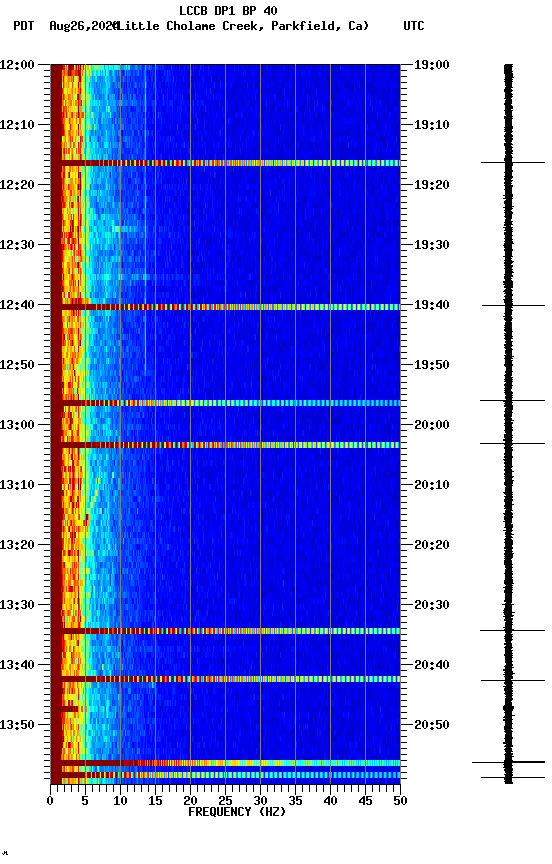552x864 pixels.
Task: Click the '12:40' PDT time label
Action: click(17, 305)
